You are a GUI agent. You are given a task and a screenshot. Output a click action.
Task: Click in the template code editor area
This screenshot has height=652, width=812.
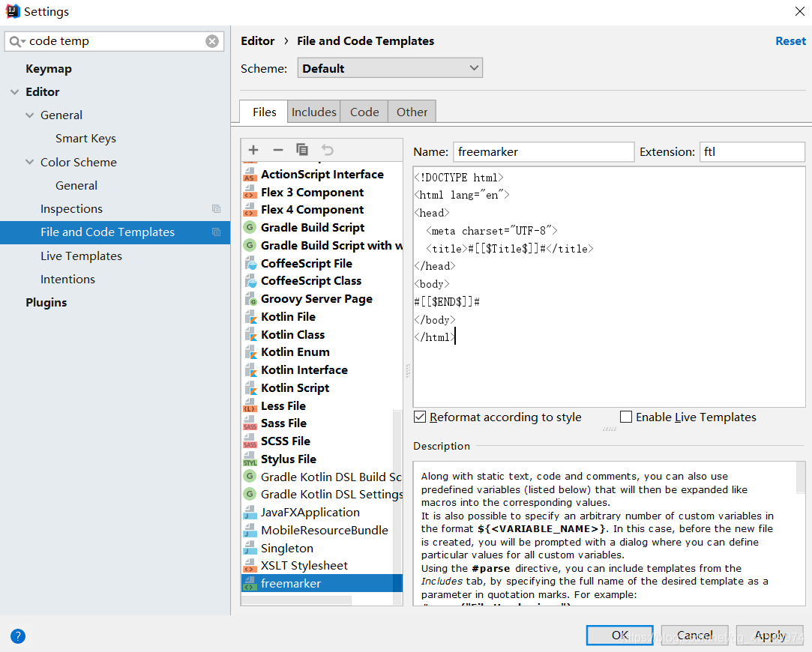pyautogui.click(x=609, y=287)
